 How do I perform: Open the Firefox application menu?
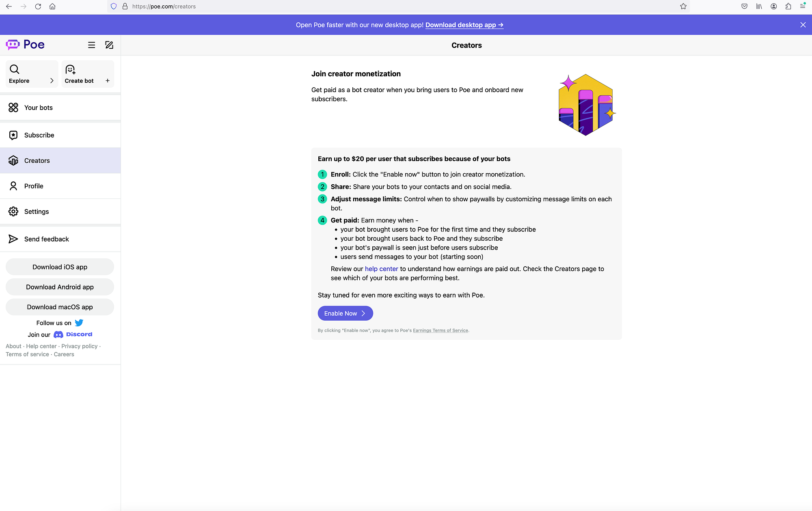(x=803, y=6)
